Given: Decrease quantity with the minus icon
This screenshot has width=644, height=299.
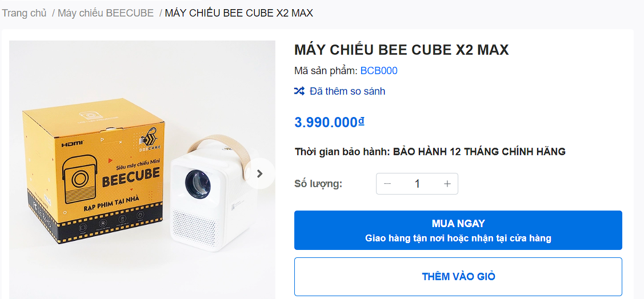Looking at the screenshot, I should [387, 184].
